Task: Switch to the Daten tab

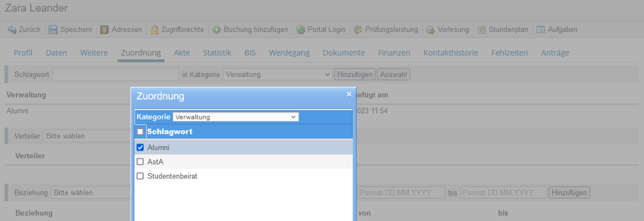Action: point(56,53)
